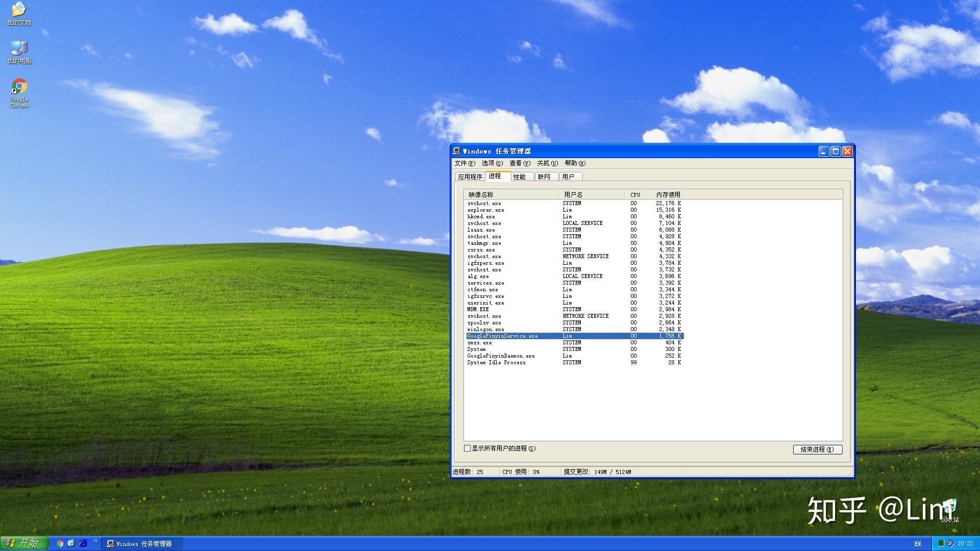Select the System Idle Process row
The height and width of the screenshot is (551, 980).
(x=574, y=363)
